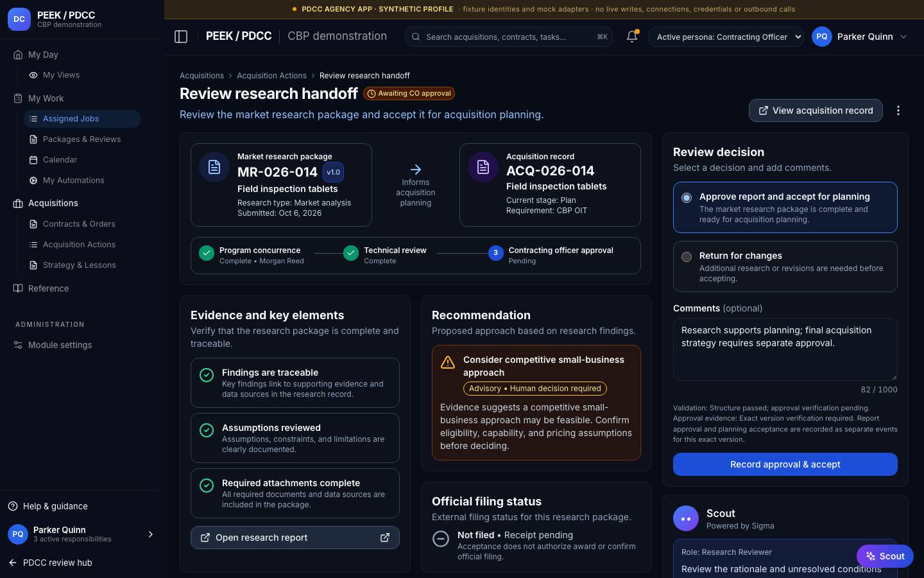Click the Program concurrence green check icon
924x578 pixels.
coord(207,253)
